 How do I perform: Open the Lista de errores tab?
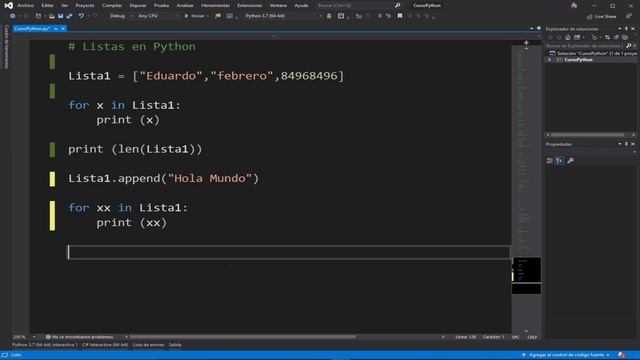[x=148, y=345]
